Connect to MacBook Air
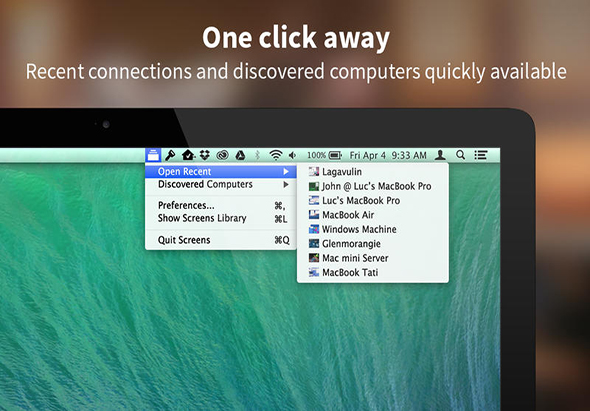 point(373,215)
